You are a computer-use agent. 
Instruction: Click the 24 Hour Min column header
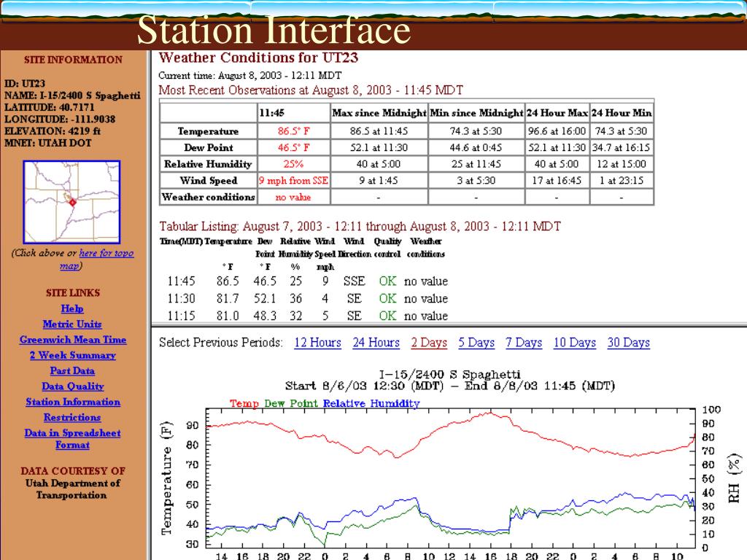click(x=622, y=113)
